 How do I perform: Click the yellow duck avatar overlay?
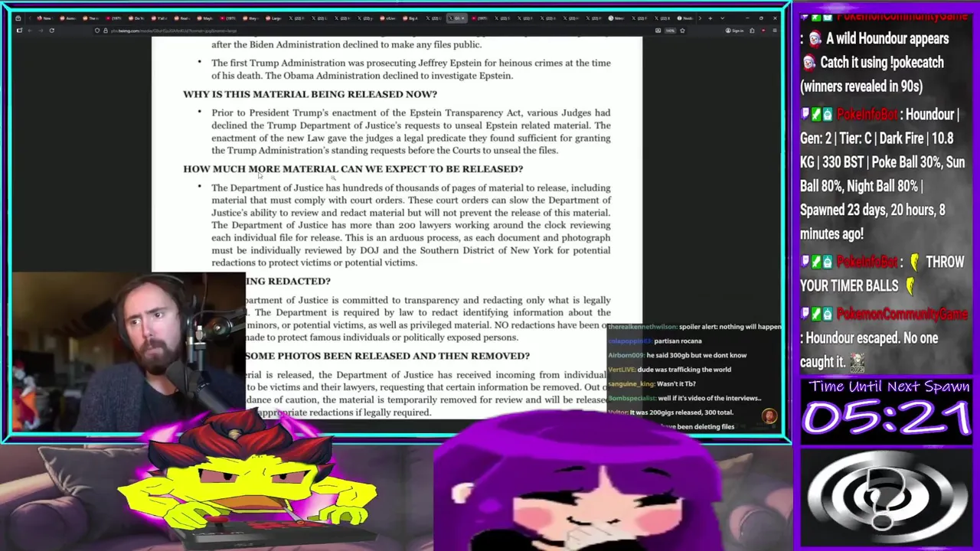(x=245, y=482)
